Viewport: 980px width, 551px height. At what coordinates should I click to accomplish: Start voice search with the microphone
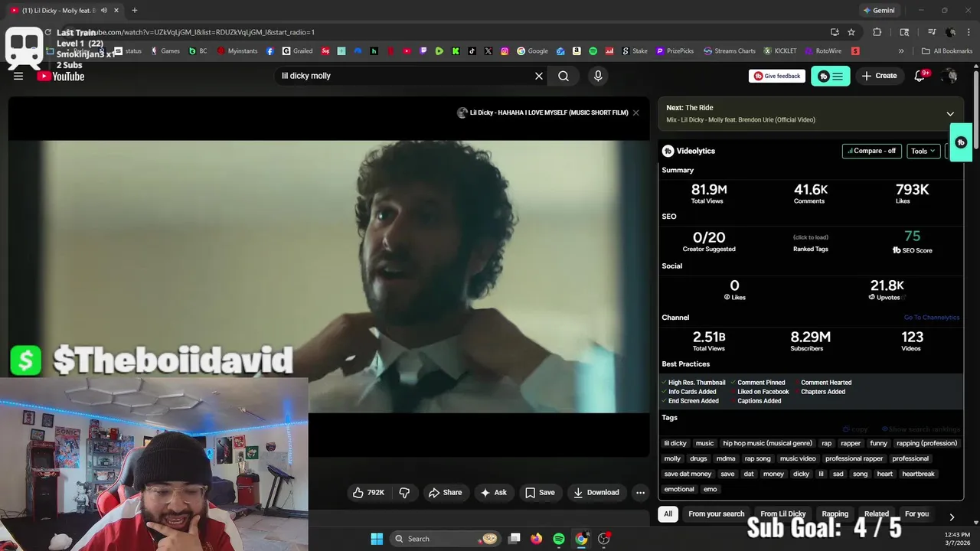[x=598, y=76]
